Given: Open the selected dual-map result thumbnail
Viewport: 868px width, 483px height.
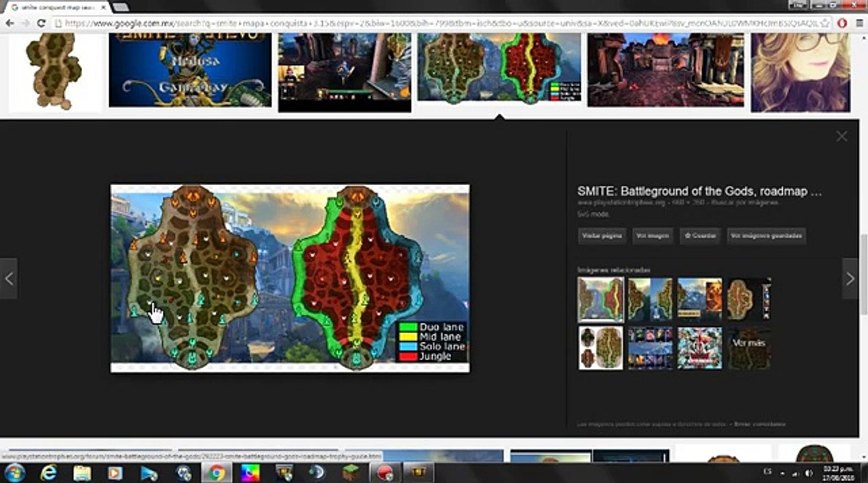Looking at the screenshot, I should [x=499, y=67].
